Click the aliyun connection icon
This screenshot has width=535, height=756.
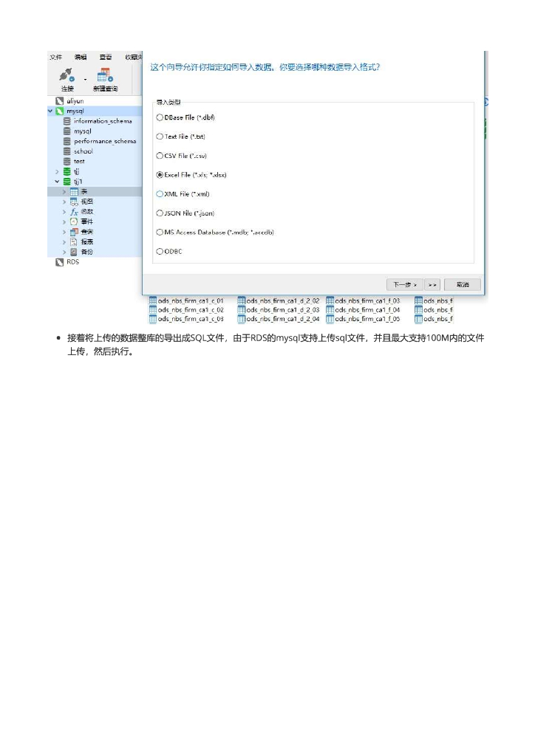point(60,100)
